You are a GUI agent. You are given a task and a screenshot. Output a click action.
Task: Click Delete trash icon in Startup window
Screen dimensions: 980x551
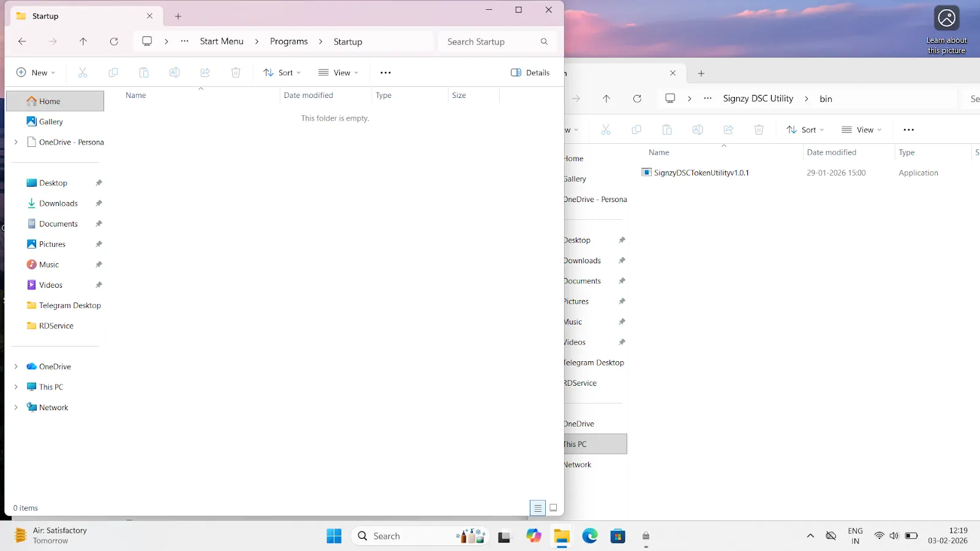point(236,73)
